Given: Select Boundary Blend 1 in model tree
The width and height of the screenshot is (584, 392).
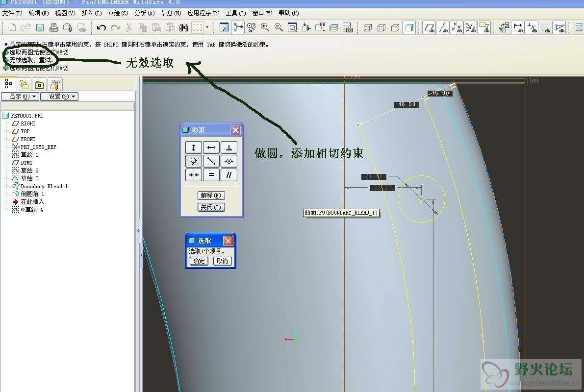Looking at the screenshot, I should pos(44,186).
